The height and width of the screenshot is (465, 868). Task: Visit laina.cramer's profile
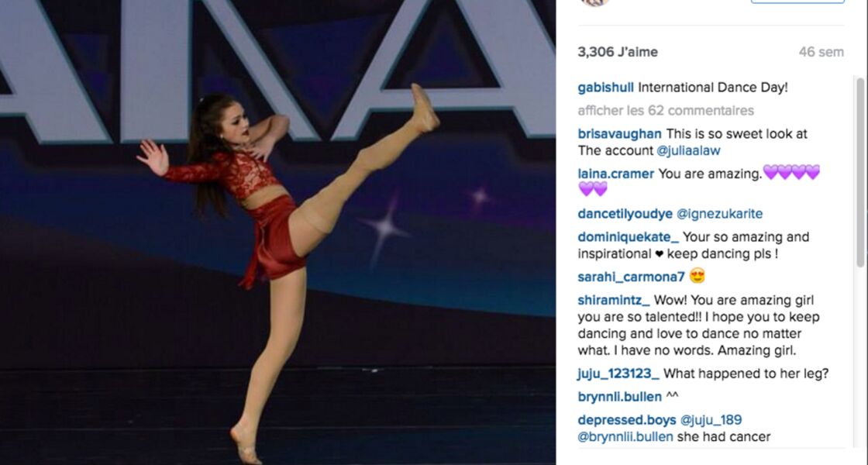tap(615, 174)
